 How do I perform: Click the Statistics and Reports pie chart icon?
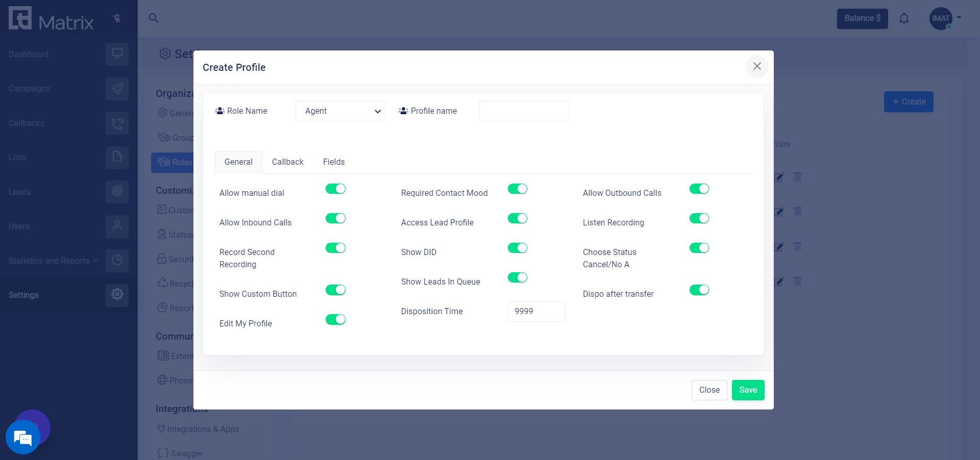coord(117,261)
